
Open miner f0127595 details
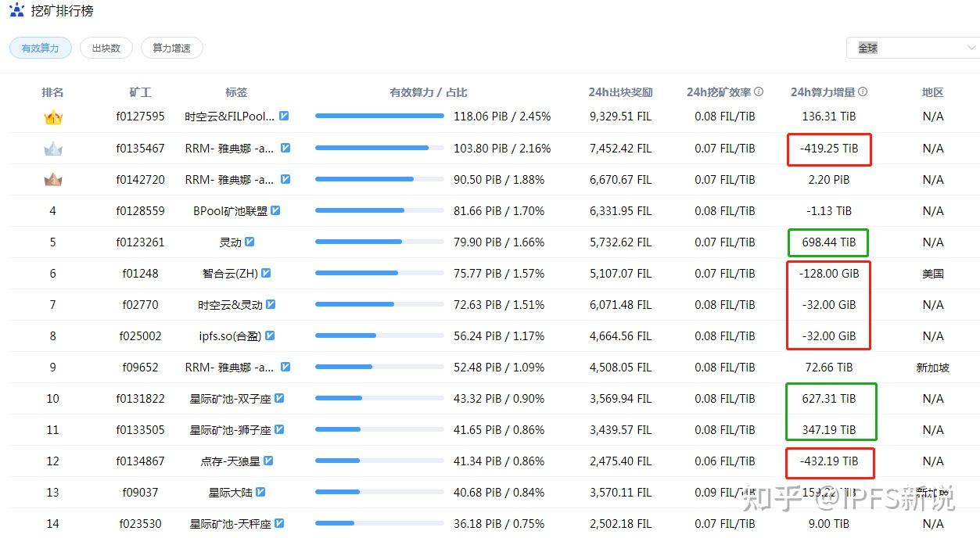(140, 117)
